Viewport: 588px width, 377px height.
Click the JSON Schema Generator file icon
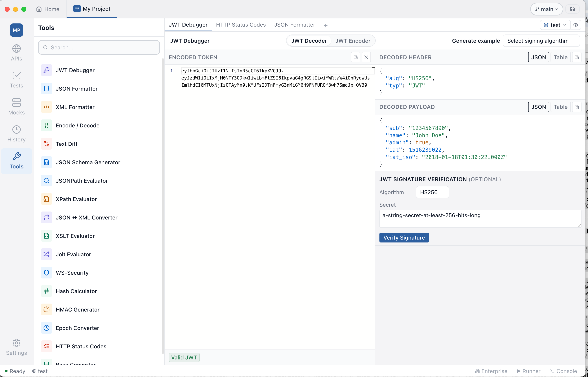[x=46, y=162]
